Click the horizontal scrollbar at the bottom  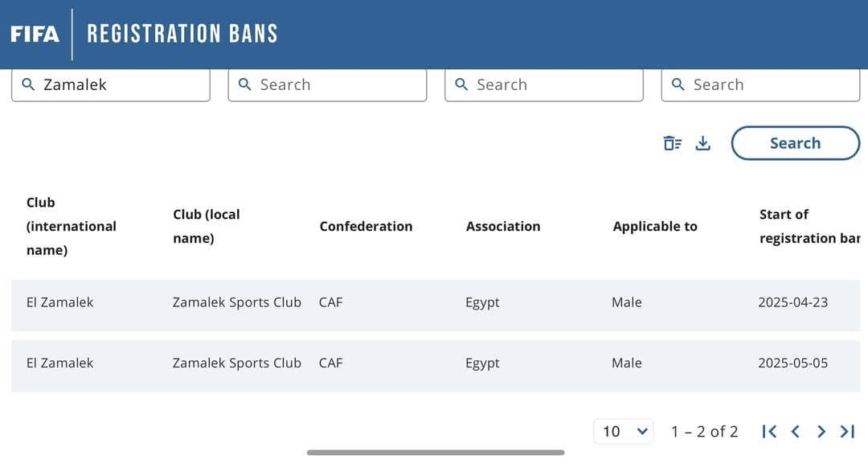click(436, 453)
